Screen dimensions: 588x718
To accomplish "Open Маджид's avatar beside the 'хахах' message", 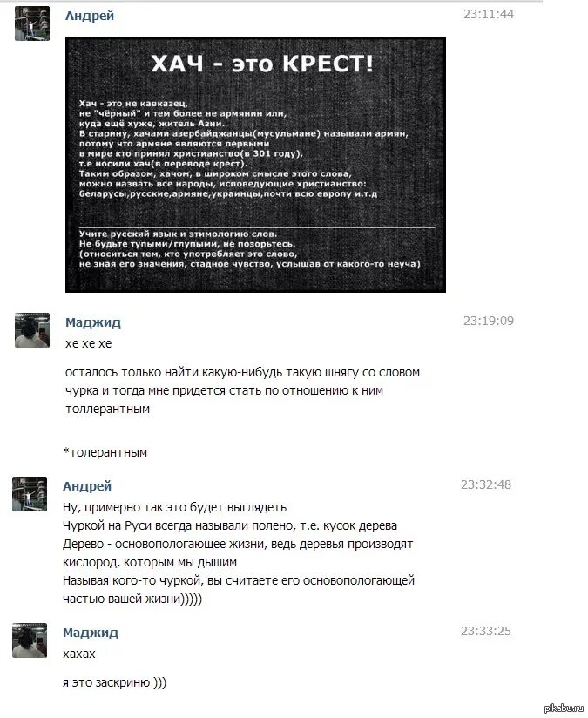I will tap(30, 640).
